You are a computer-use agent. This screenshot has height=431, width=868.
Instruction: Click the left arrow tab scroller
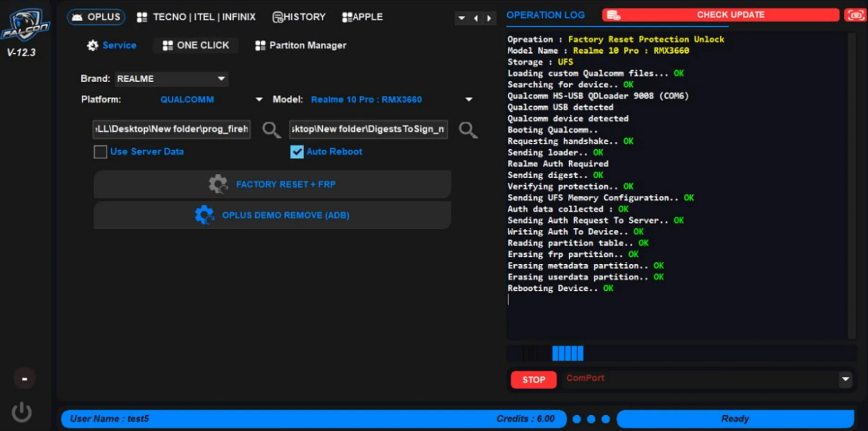[476, 18]
